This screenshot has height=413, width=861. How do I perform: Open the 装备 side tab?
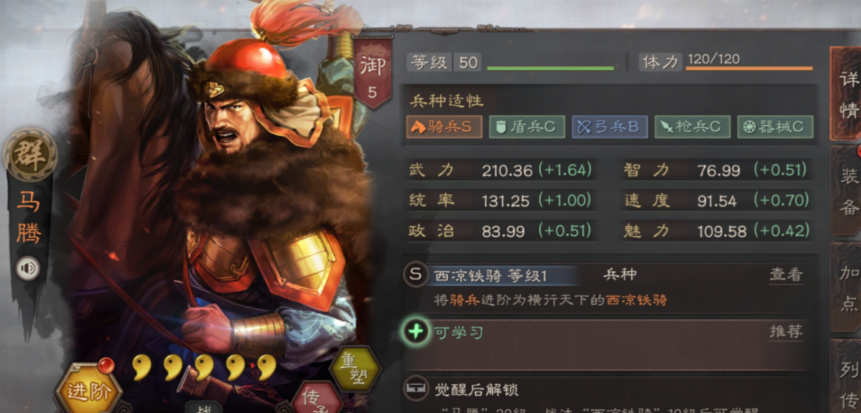(x=847, y=191)
